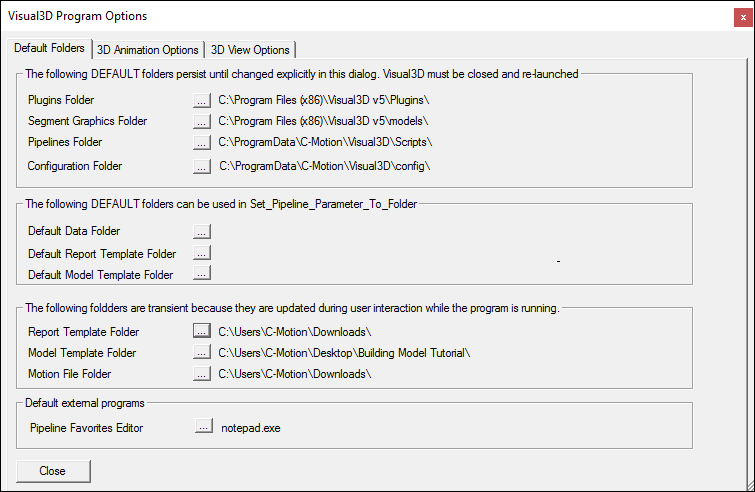Viewport: 755px width, 492px height.
Task: Choose a new Configuration Folder path
Action: pyautogui.click(x=202, y=167)
